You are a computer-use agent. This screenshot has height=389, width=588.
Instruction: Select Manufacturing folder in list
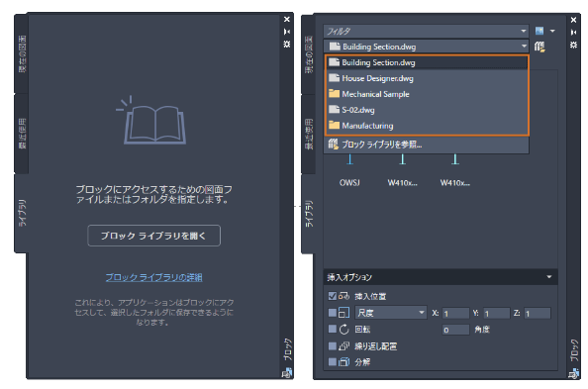[x=427, y=126]
